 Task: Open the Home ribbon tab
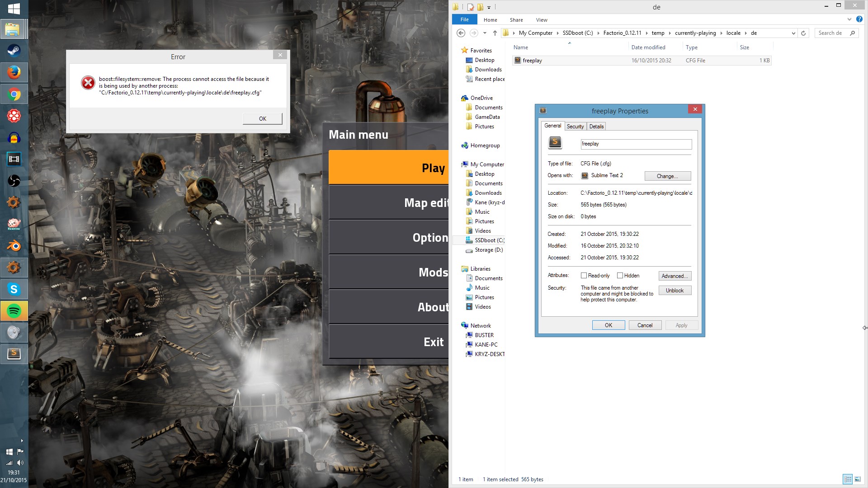point(490,20)
